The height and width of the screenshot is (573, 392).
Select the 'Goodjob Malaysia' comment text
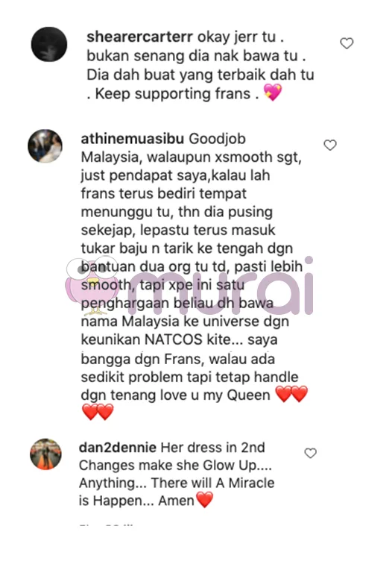[x=192, y=276]
